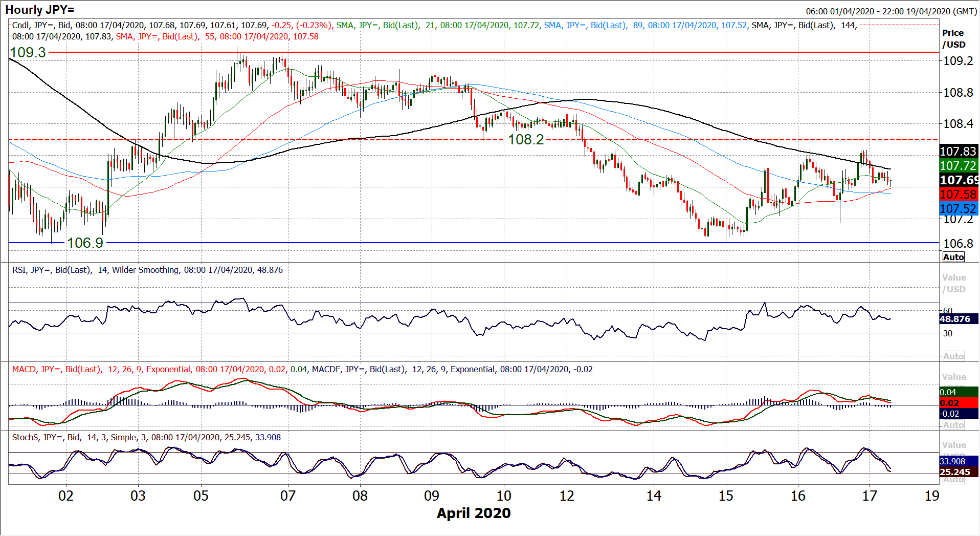The height and width of the screenshot is (536, 980).
Task: Click date label 12 on time axis
Action: [x=567, y=496]
